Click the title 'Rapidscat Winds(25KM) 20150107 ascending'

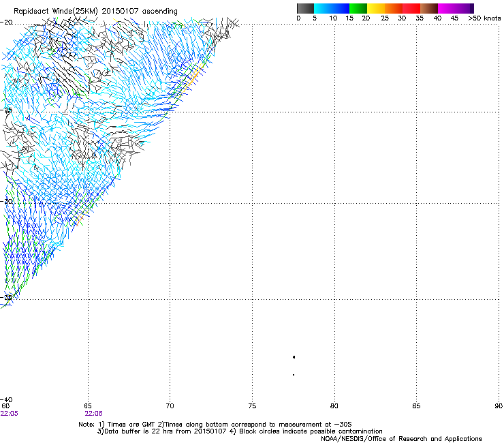click(x=95, y=11)
